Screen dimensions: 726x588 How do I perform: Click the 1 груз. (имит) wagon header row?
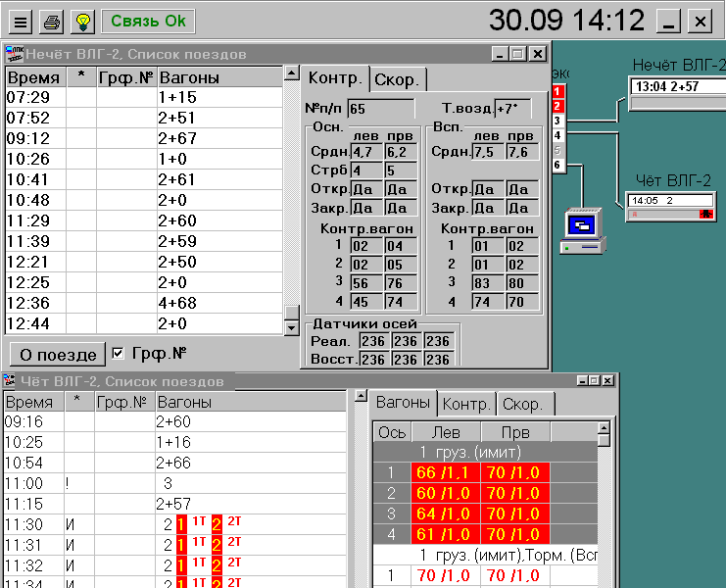point(485,452)
